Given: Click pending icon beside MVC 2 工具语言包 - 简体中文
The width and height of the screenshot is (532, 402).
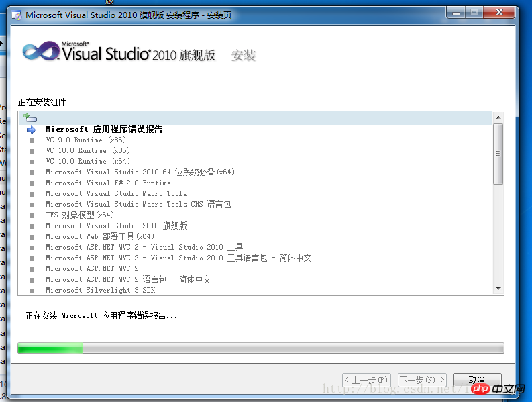Looking at the screenshot, I should pos(32,259).
